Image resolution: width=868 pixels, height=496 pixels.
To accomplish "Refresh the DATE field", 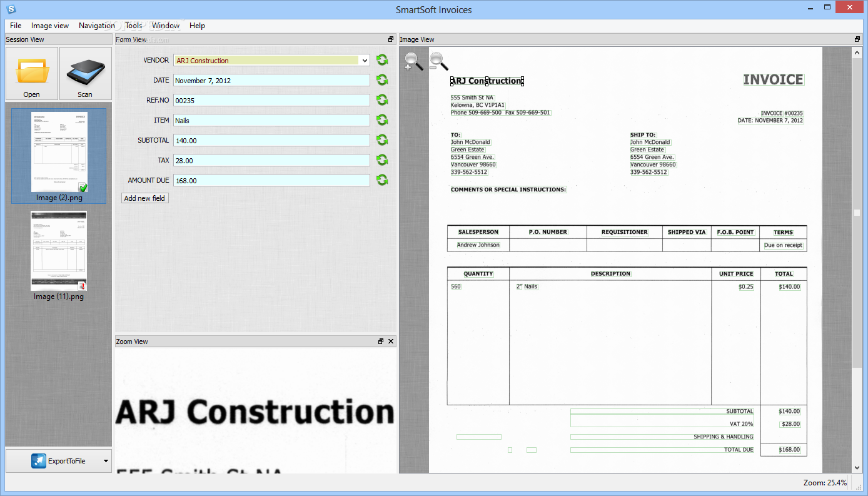I will [382, 80].
